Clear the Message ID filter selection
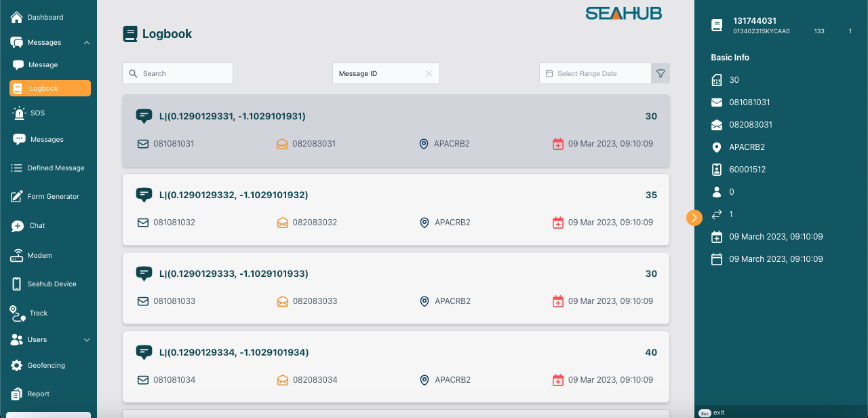Viewport: 868px width, 418px height. coord(429,73)
